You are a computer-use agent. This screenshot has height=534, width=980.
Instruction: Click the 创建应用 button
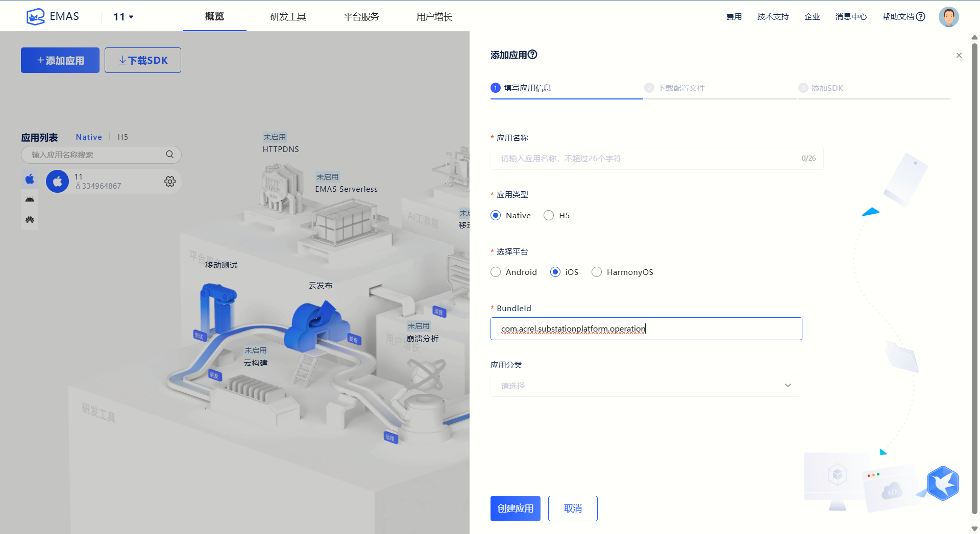point(516,508)
